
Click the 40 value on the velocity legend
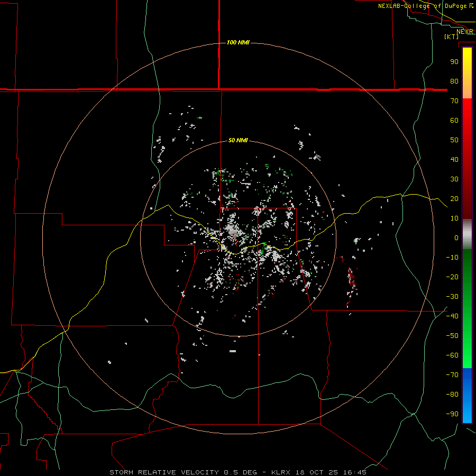click(x=454, y=159)
